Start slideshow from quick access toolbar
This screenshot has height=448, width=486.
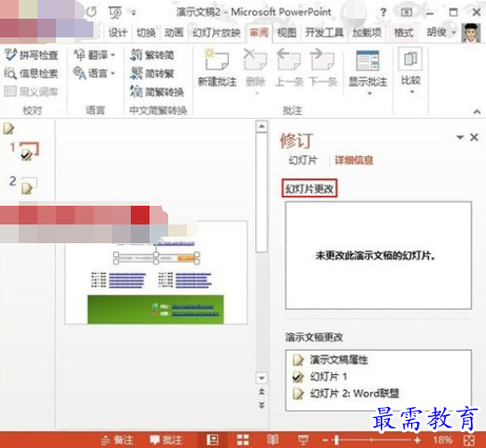tap(115, 12)
